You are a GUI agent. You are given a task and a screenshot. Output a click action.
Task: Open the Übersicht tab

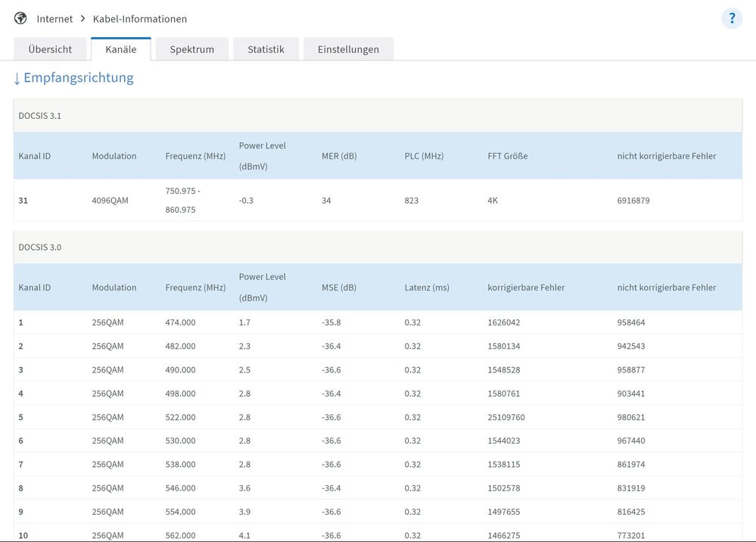[x=50, y=49]
